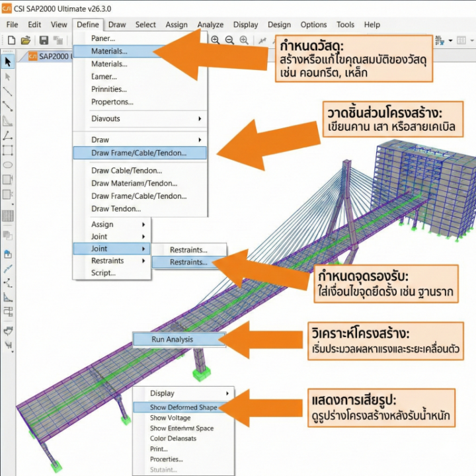Click the New Model blank page icon
The height and width of the screenshot is (476, 476).
pos(11,40)
